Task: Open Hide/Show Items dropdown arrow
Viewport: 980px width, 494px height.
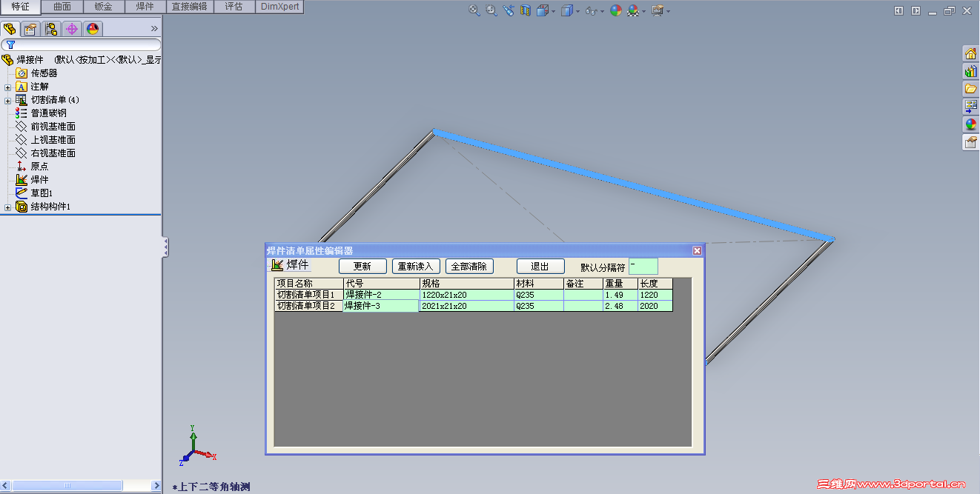Action: pos(601,11)
